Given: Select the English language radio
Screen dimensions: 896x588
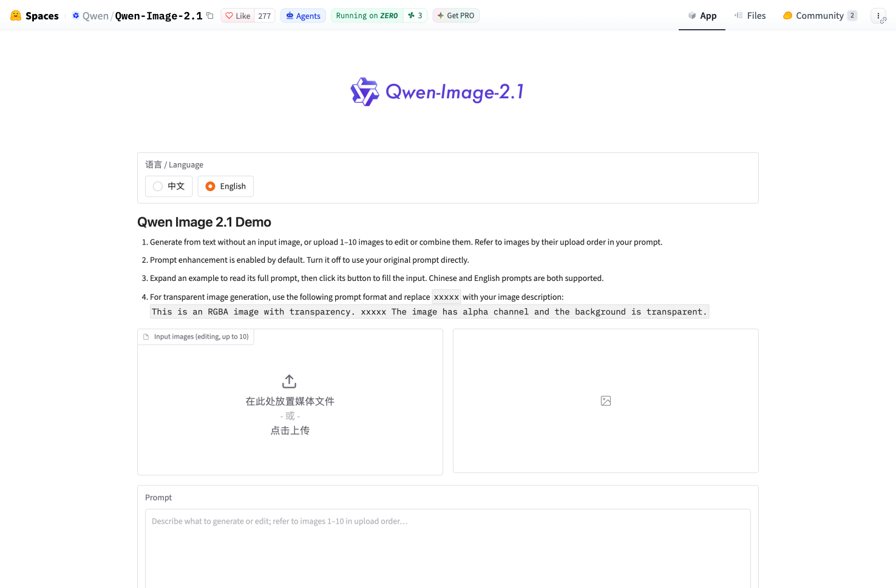Looking at the screenshot, I should [x=225, y=186].
